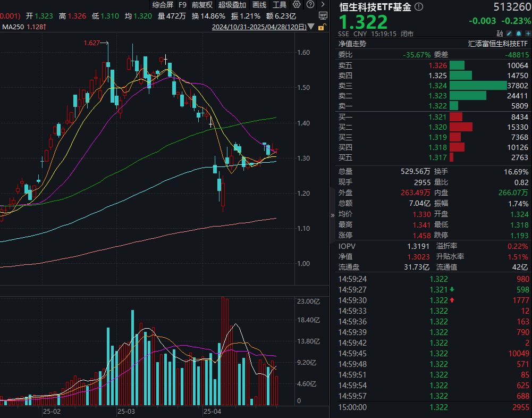Click the plus icon to add to watchlist
The width and height of the screenshot is (532, 418).
point(528,33)
